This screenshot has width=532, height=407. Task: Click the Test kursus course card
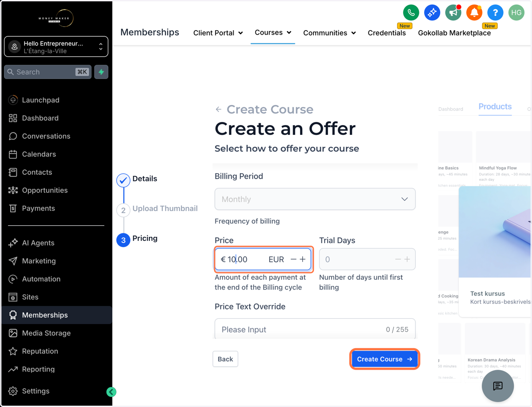[495, 251]
